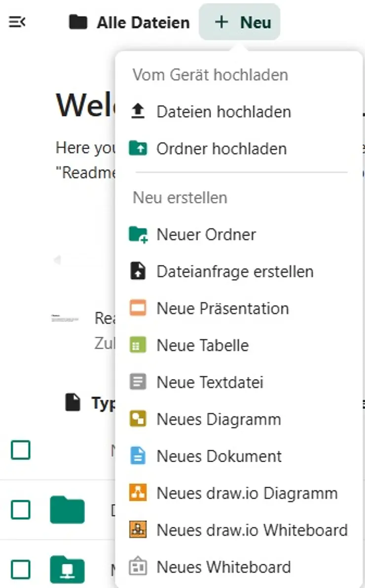The height and width of the screenshot is (588, 365).
Task: Choose Neues draw.io Whiteboard entry
Action: tap(252, 530)
